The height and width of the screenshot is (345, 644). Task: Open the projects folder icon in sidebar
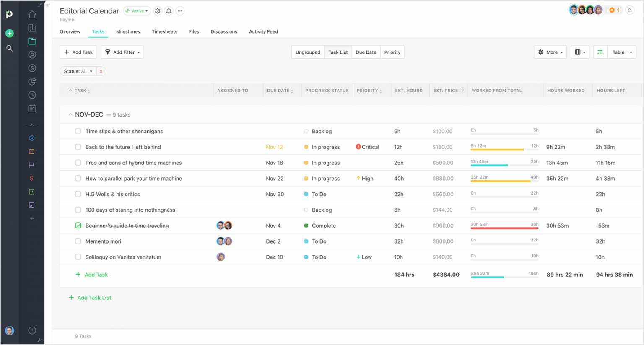coord(32,41)
